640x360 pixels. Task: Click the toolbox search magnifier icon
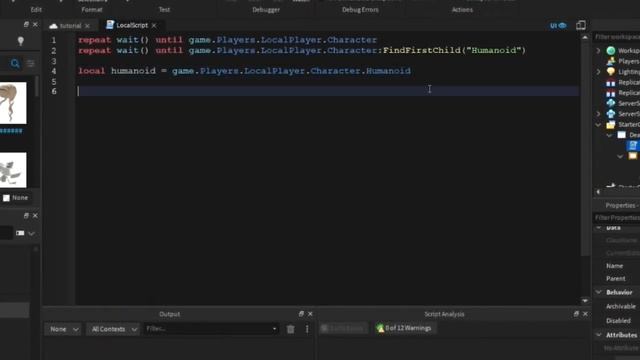pos(15,64)
